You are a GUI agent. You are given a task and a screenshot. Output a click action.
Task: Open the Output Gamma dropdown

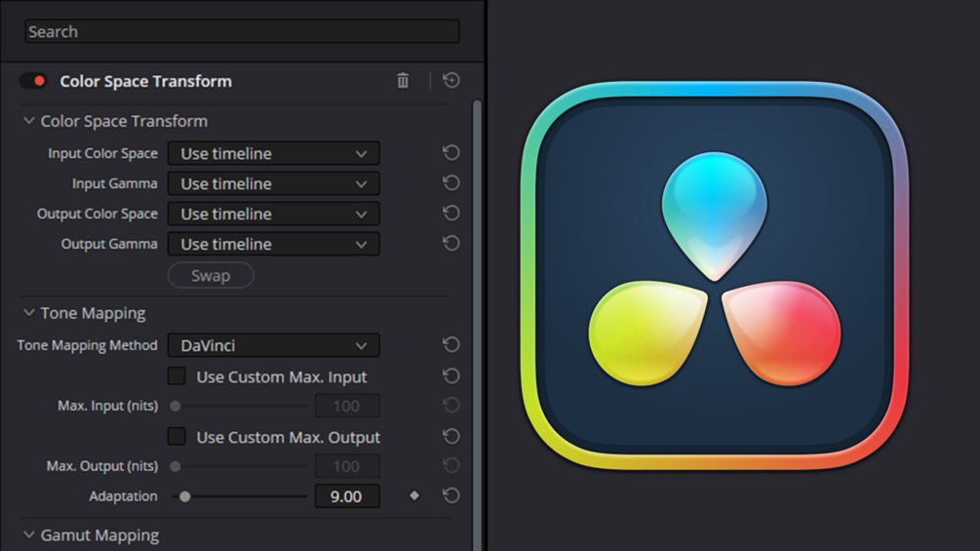click(274, 244)
